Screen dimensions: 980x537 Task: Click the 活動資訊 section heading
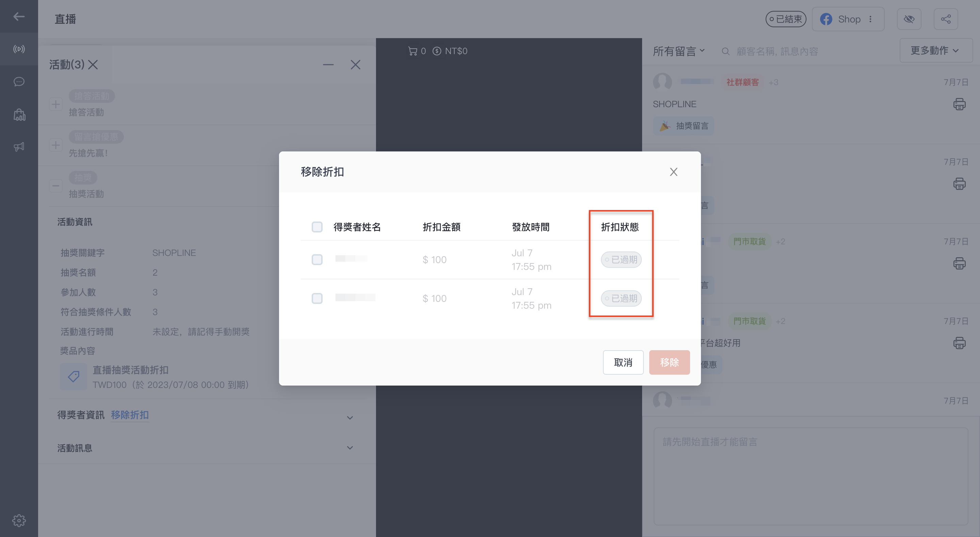75,222
